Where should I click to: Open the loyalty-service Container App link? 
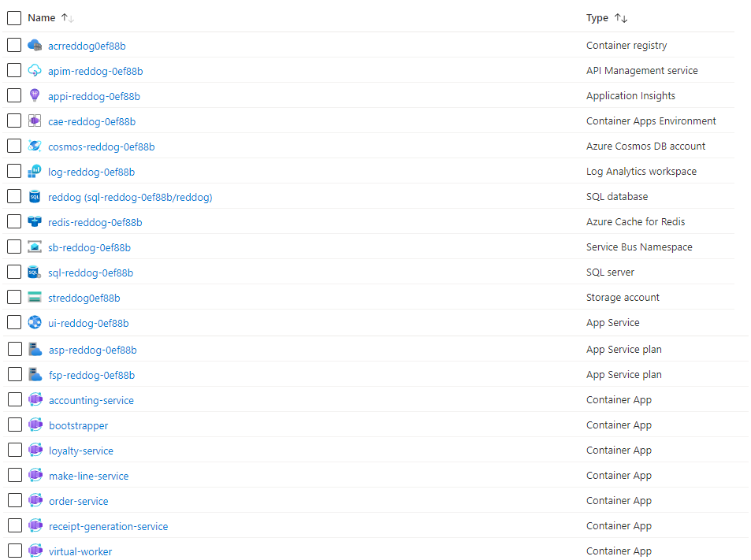[x=81, y=451]
